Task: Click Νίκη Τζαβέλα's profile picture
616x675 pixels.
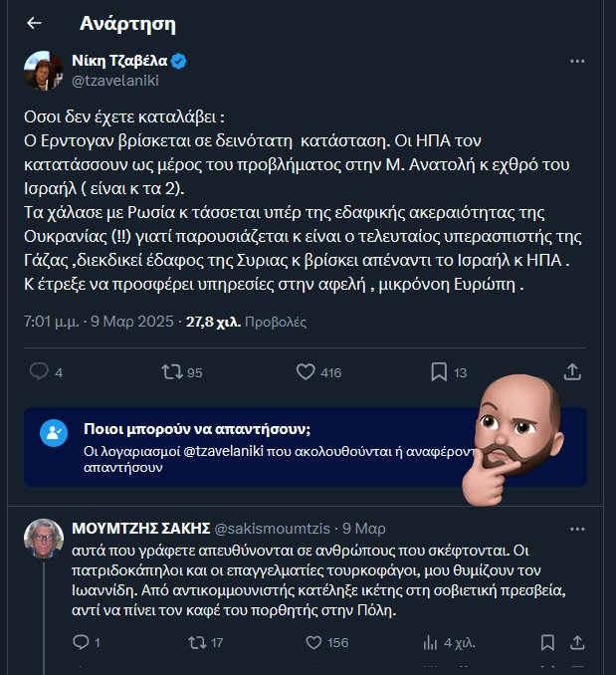Action: [x=44, y=70]
